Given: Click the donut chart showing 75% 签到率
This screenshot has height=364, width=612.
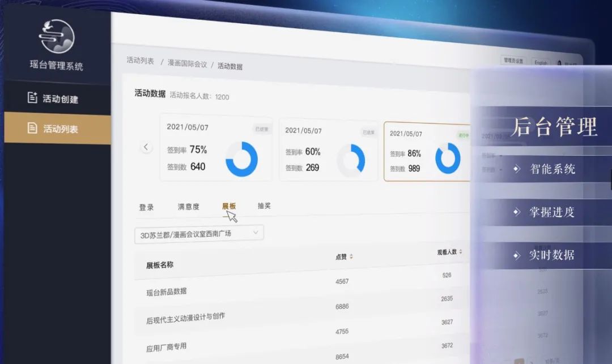Looking at the screenshot, I should point(241,159).
